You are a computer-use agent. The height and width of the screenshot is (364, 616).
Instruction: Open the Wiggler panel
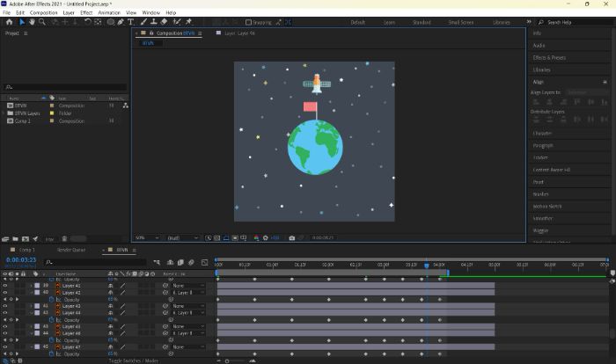click(x=540, y=230)
